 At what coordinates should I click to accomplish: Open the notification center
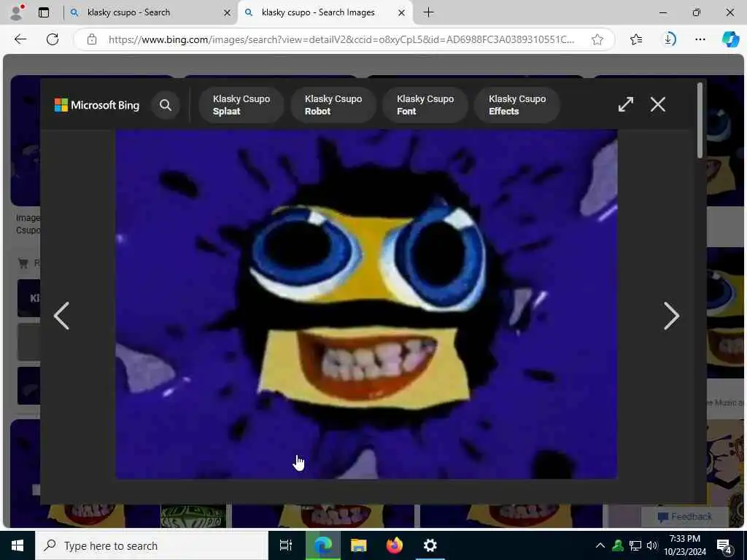click(724, 545)
